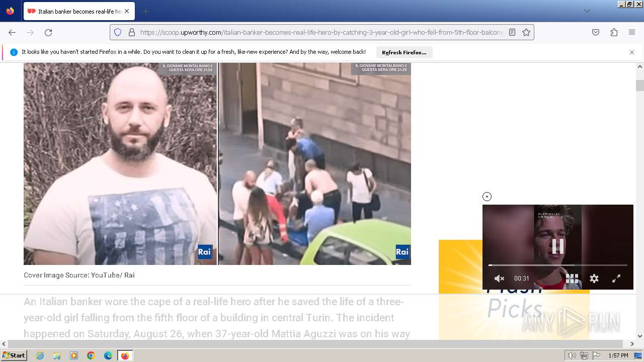Viewport: 644px width, 362px height.
Task: Bookmark this page with the star
Action: (x=526, y=32)
